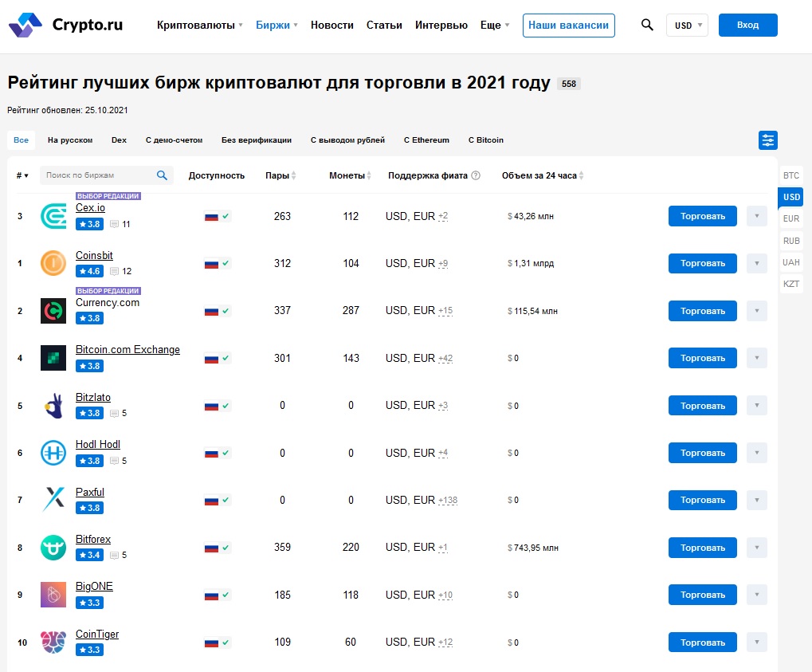Click the Russian flag availability icon for Cex.io
This screenshot has height=672, width=812.
pyautogui.click(x=211, y=217)
